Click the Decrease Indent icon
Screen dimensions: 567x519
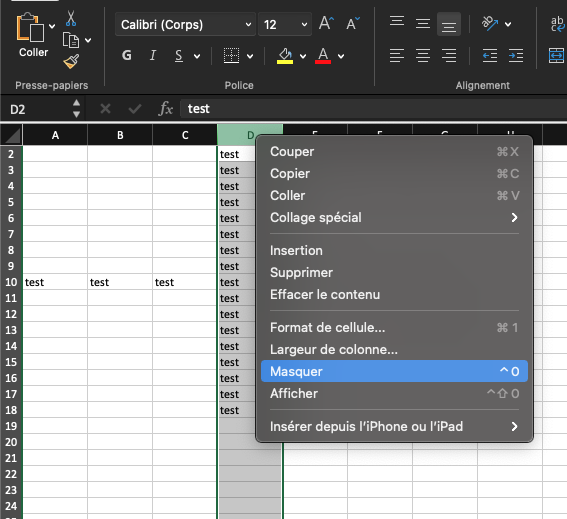click(490, 56)
